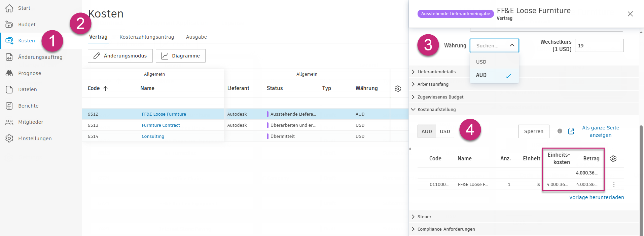Switch to the Kostenzahlungsantrag tab

pyautogui.click(x=147, y=37)
